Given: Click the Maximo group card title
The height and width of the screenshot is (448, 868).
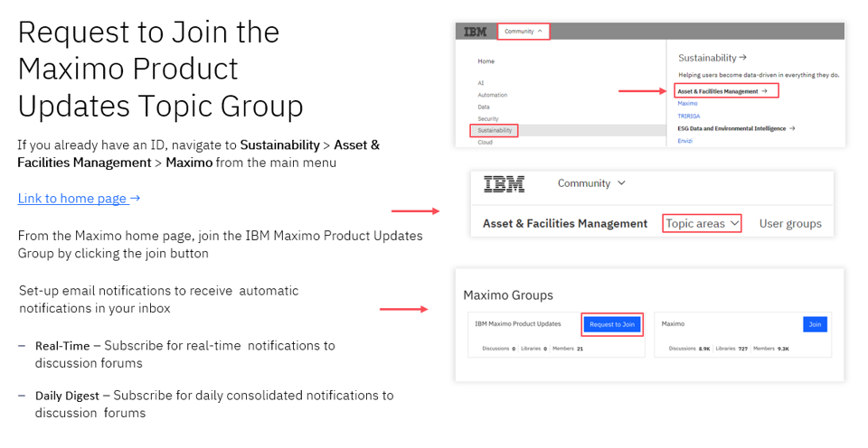Looking at the screenshot, I should tap(673, 324).
